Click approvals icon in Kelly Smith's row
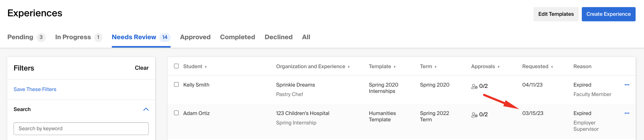The height and width of the screenshot is (140, 644). [474, 86]
